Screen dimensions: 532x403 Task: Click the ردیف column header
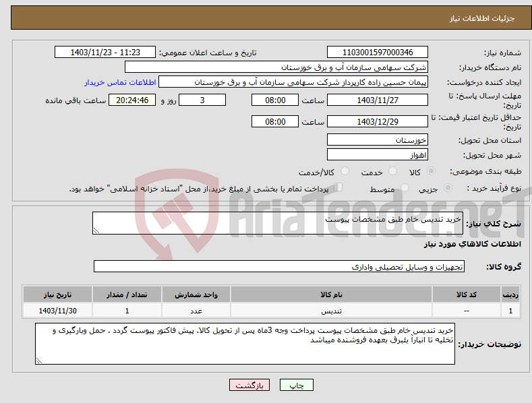pos(510,294)
